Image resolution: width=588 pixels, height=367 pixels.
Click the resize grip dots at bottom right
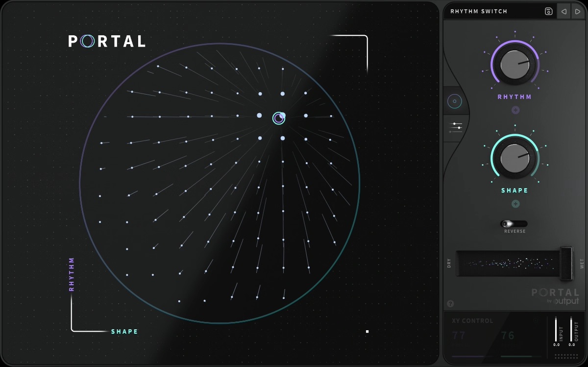click(x=565, y=356)
